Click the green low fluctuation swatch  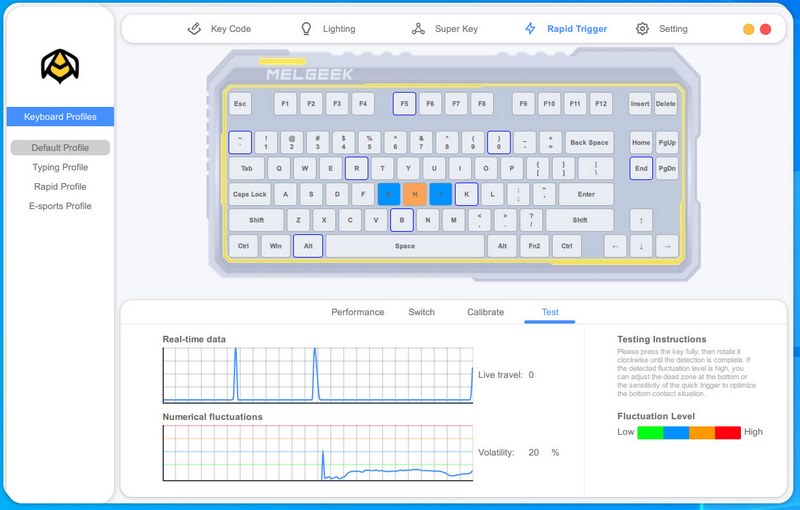click(x=650, y=432)
